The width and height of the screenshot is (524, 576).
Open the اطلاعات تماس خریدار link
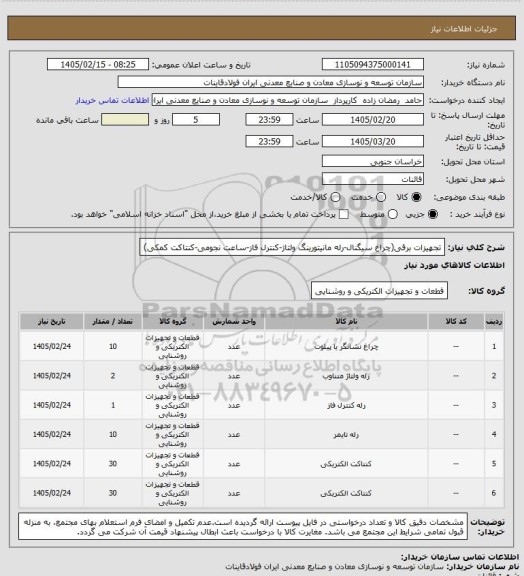[112, 100]
